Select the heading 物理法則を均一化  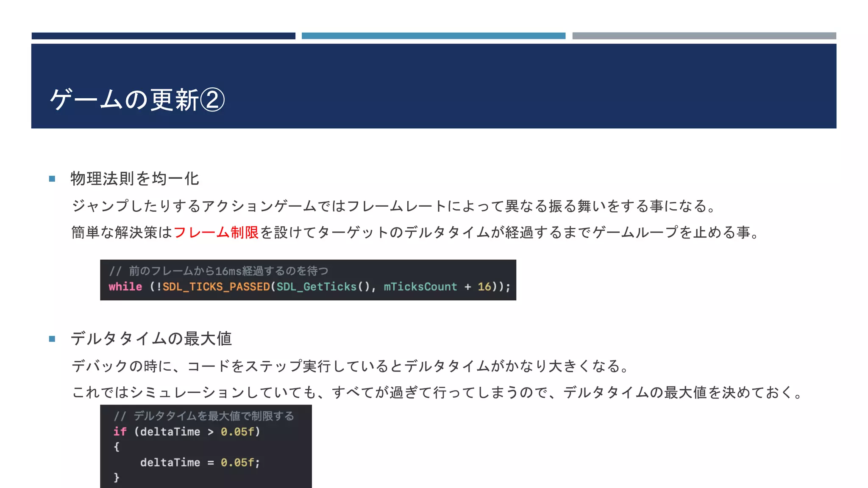[134, 179]
